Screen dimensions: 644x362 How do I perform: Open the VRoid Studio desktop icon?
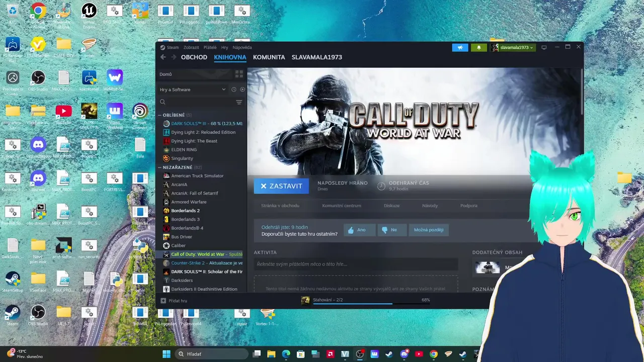pos(38,48)
